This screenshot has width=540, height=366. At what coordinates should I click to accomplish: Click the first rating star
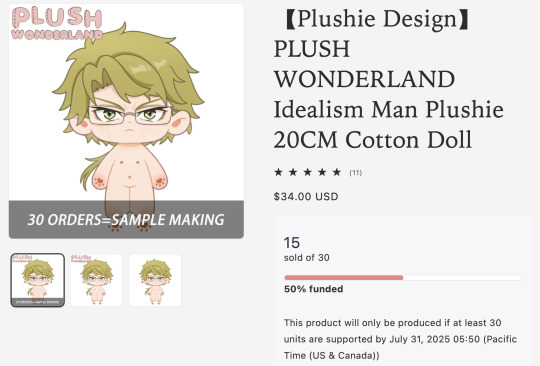click(x=278, y=172)
